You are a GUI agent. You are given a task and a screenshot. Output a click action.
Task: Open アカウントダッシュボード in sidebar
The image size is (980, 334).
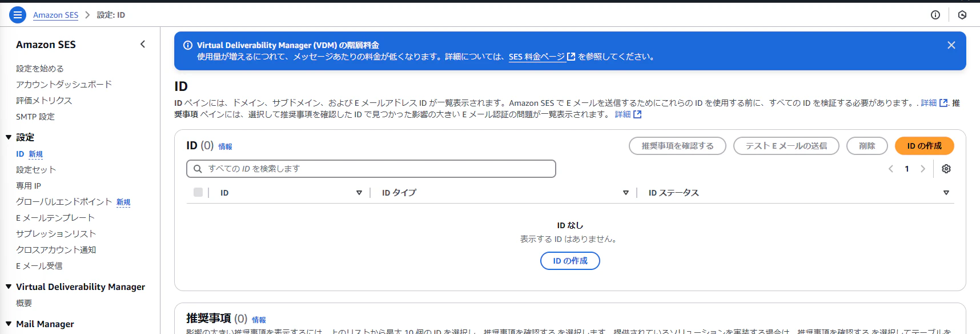tap(64, 85)
